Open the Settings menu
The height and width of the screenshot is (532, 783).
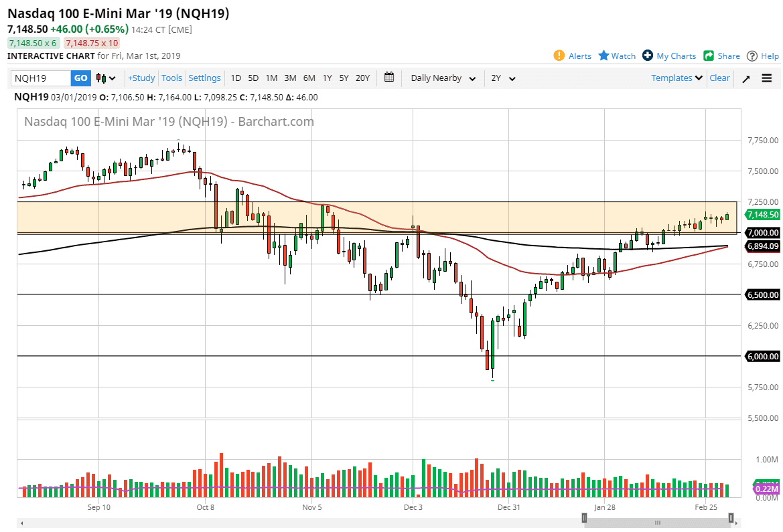[x=204, y=78]
